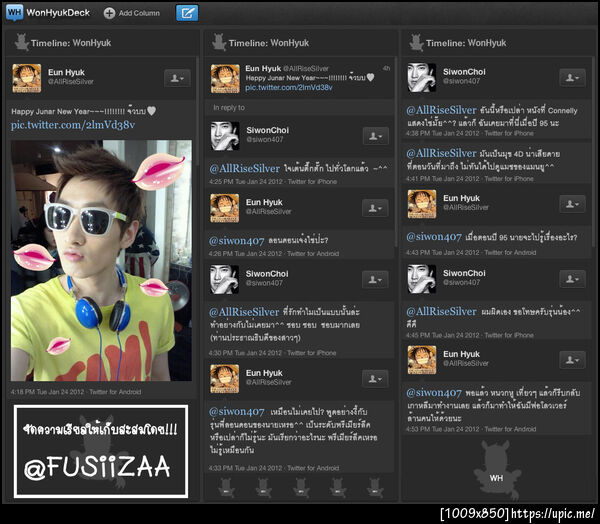Click the SiwonChoi name above the 4:38 PM tweet
The image size is (600, 524).
pos(464,72)
